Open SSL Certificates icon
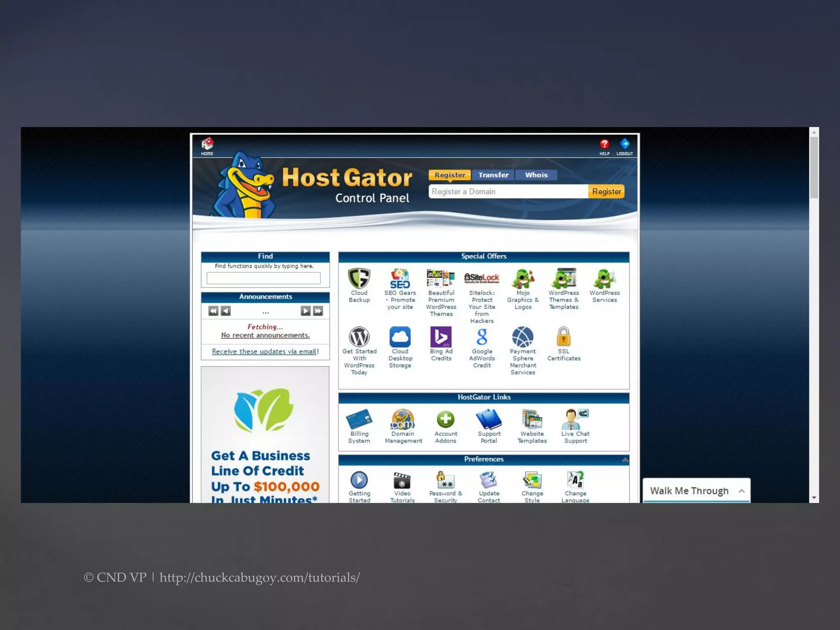Image resolution: width=840 pixels, height=630 pixels. [564, 344]
